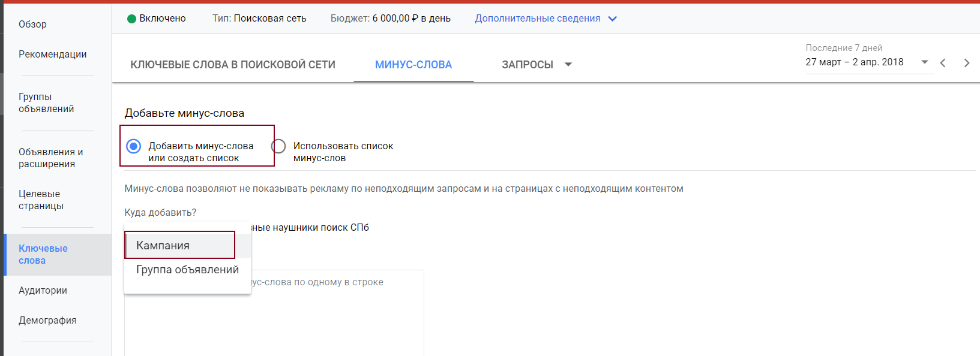Open the date range dropdown arrow

coord(924,62)
